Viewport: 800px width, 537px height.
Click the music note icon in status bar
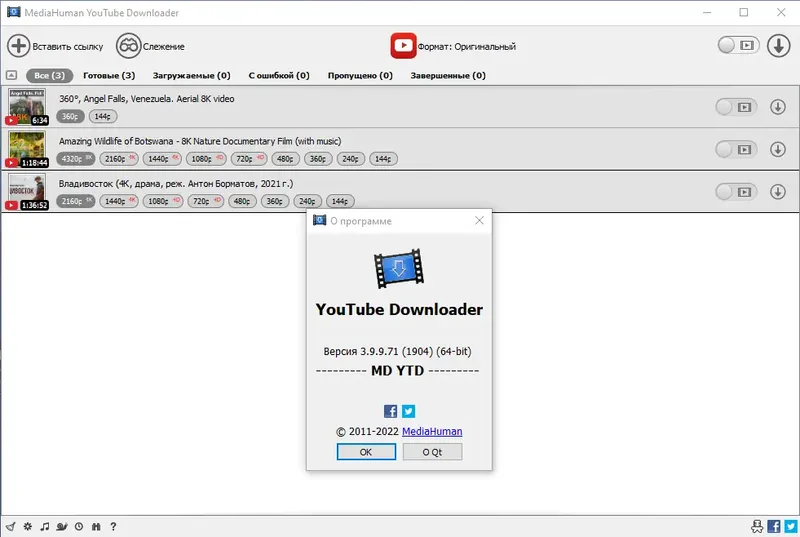click(45, 526)
